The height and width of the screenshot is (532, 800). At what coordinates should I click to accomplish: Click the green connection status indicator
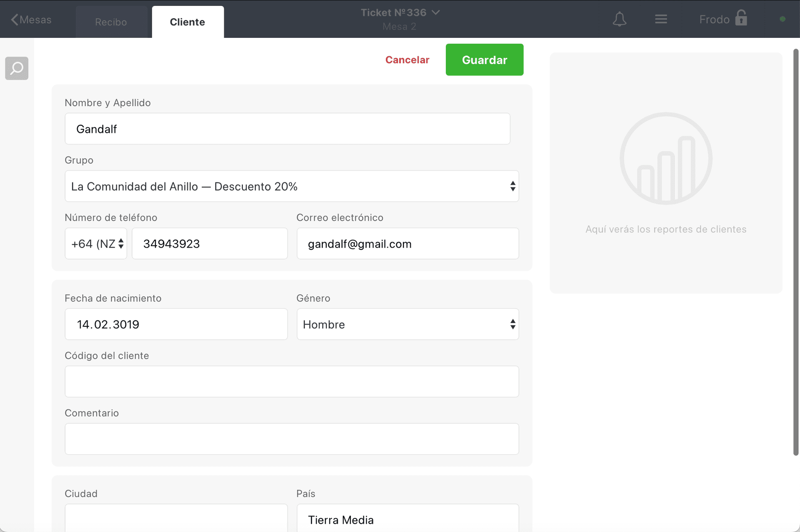click(x=782, y=19)
